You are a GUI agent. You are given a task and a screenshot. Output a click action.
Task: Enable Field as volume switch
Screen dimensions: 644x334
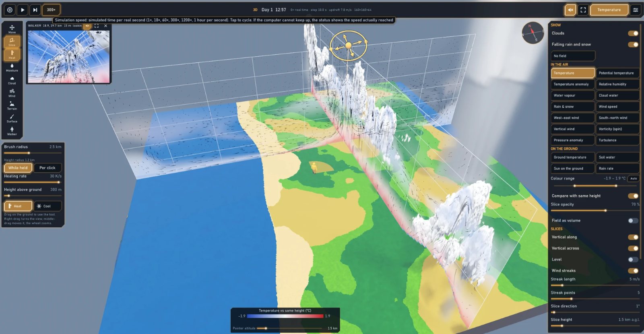click(633, 221)
